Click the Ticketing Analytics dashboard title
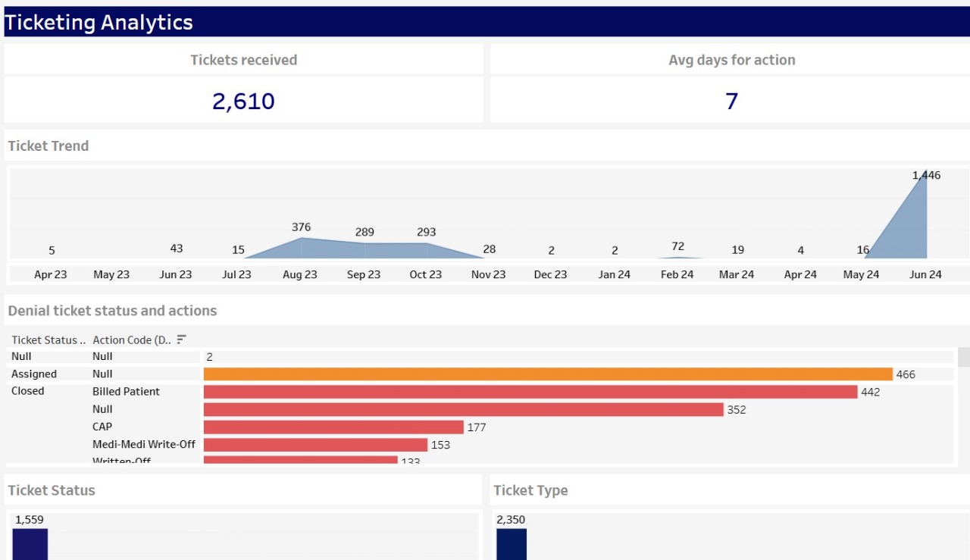The image size is (970, 560). coord(99,23)
